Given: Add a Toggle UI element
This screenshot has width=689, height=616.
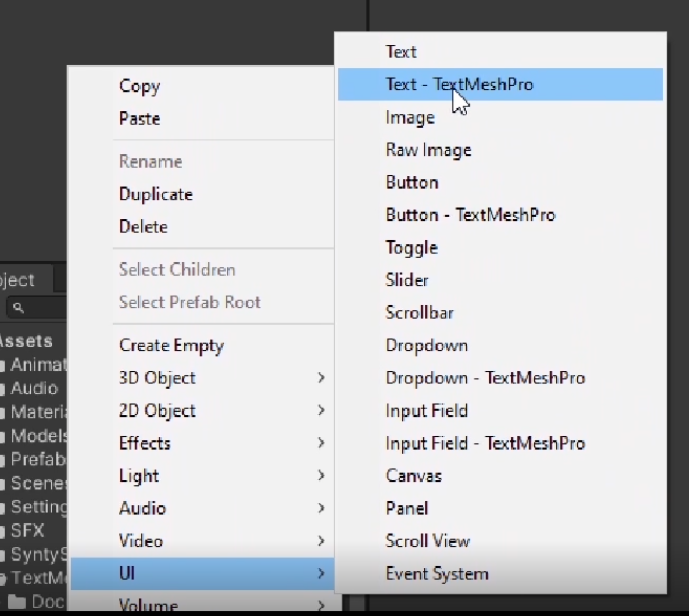Looking at the screenshot, I should 411,248.
